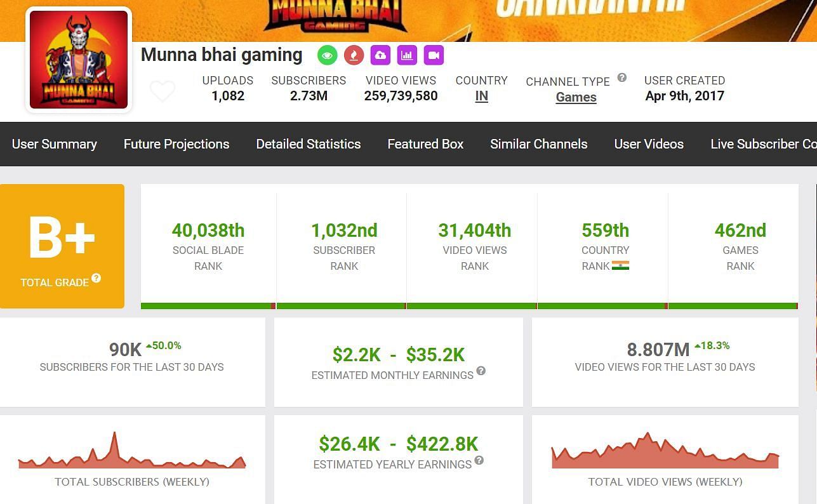Click the 1,082 uploads value
817x504 pixels.
point(228,96)
